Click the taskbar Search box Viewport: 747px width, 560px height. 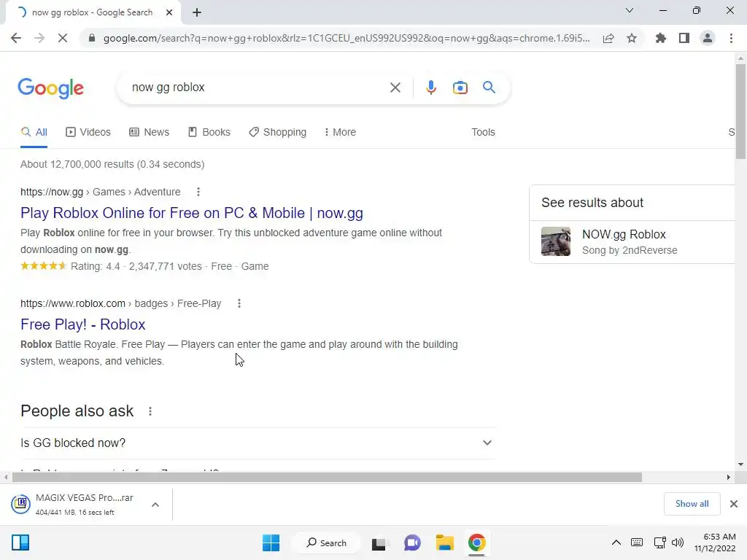coord(326,542)
